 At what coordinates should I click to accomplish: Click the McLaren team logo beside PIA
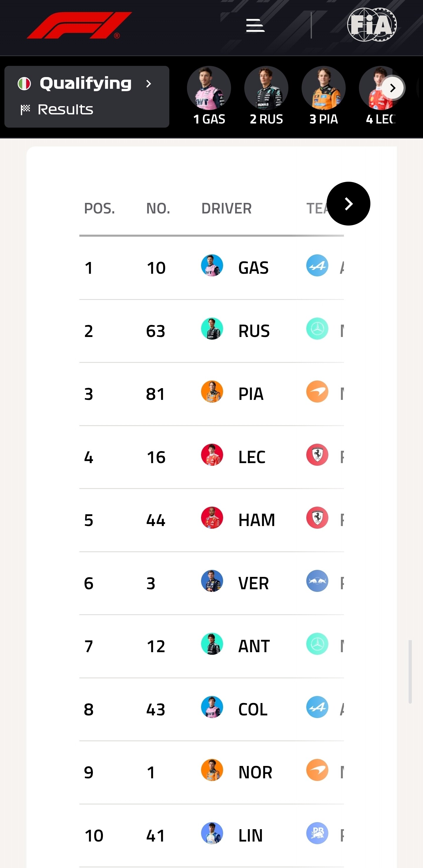pyautogui.click(x=317, y=392)
